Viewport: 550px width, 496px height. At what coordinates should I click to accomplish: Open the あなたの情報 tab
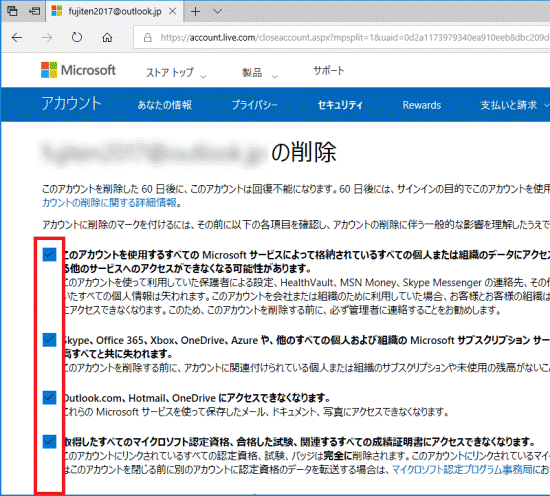[x=165, y=105]
